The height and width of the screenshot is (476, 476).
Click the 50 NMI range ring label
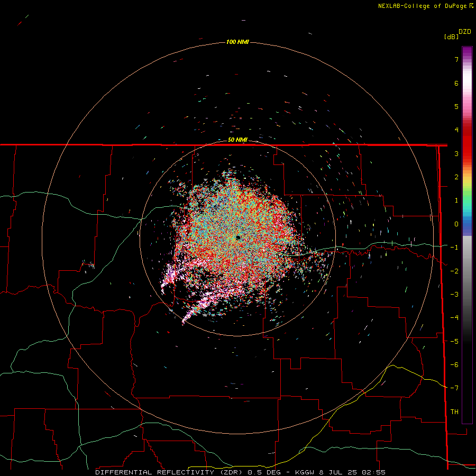click(237, 140)
